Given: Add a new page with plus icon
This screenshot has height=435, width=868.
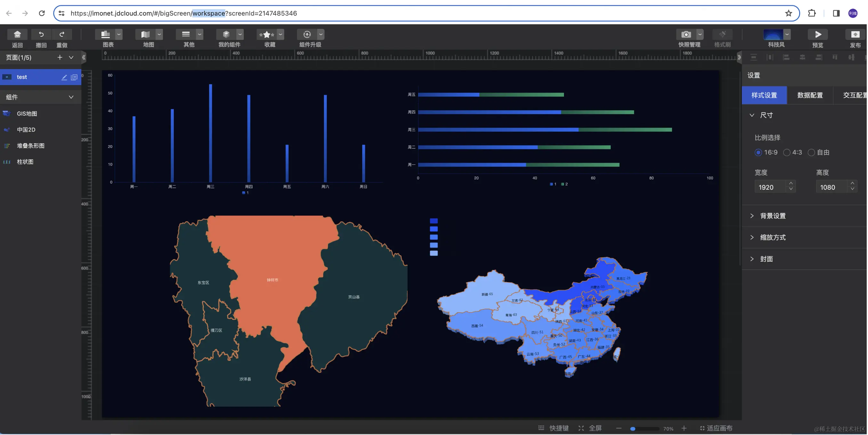Looking at the screenshot, I should (60, 58).
